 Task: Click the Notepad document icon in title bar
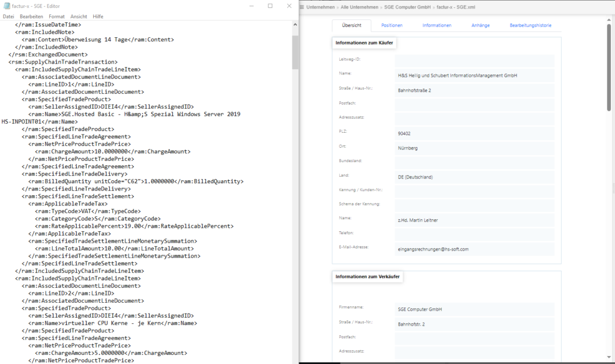coord(7,6)
